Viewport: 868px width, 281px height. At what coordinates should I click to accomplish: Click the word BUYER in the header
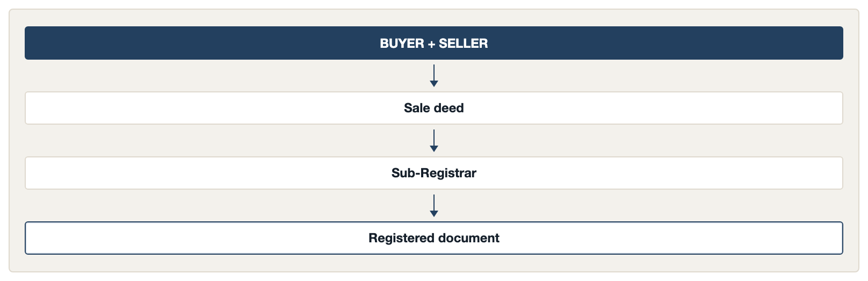coord(402,44)
